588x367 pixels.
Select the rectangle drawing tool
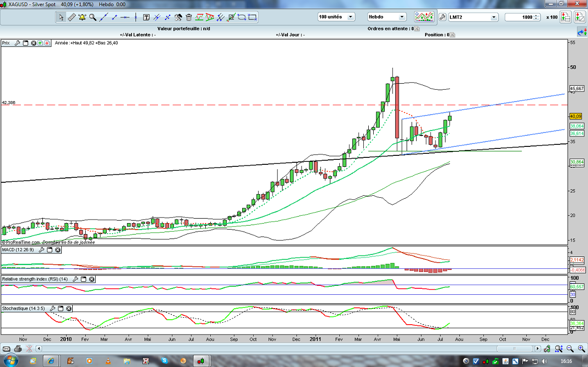[x=253, y=17]
